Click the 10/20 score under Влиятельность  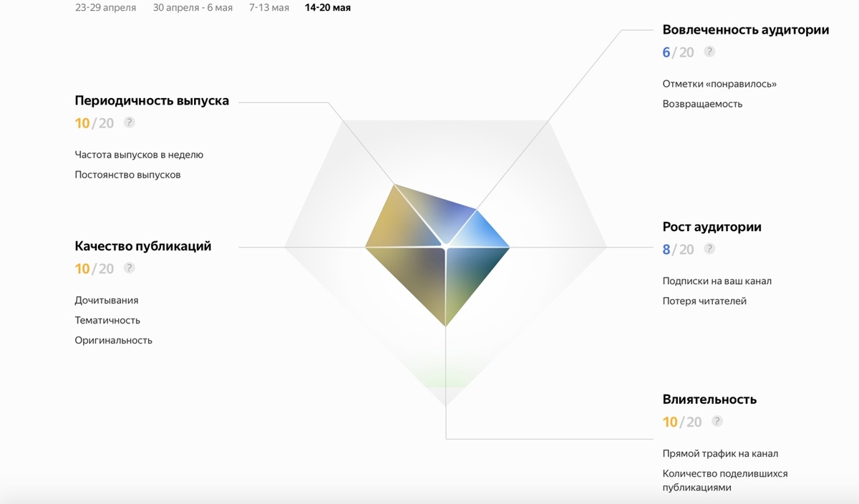pyautogui.click(x=682, y=422)
